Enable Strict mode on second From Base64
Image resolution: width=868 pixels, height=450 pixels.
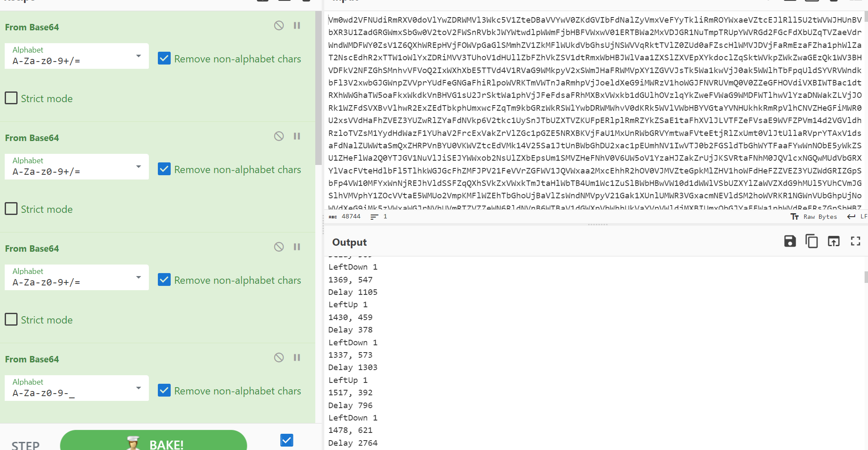click(x=11, y=209)
